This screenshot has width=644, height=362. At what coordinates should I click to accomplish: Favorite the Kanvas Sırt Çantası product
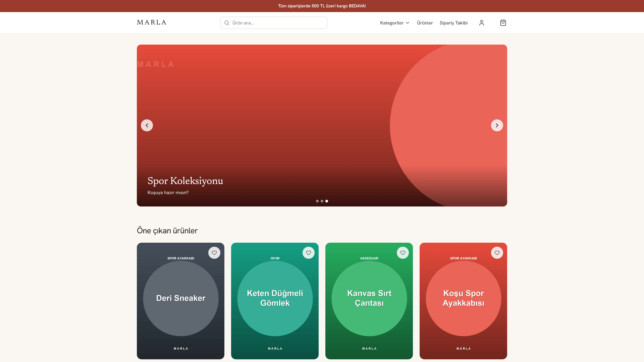click(x=403, y=253)
